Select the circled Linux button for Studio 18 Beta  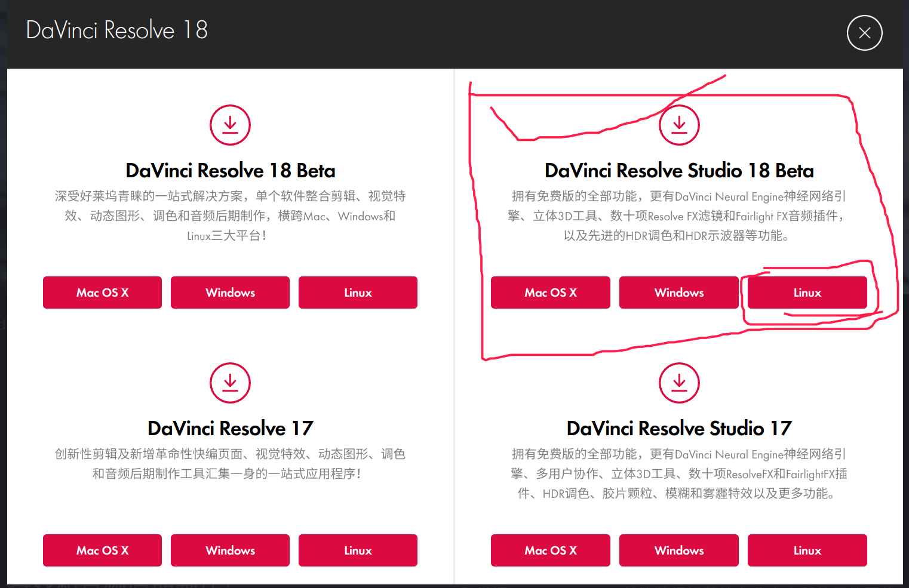pos(807,293)
